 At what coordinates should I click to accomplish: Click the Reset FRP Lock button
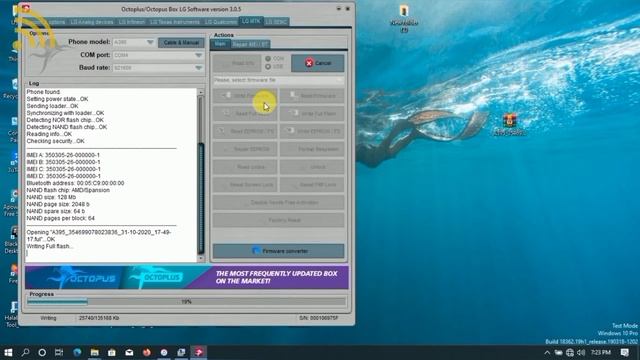click(312, 184)
